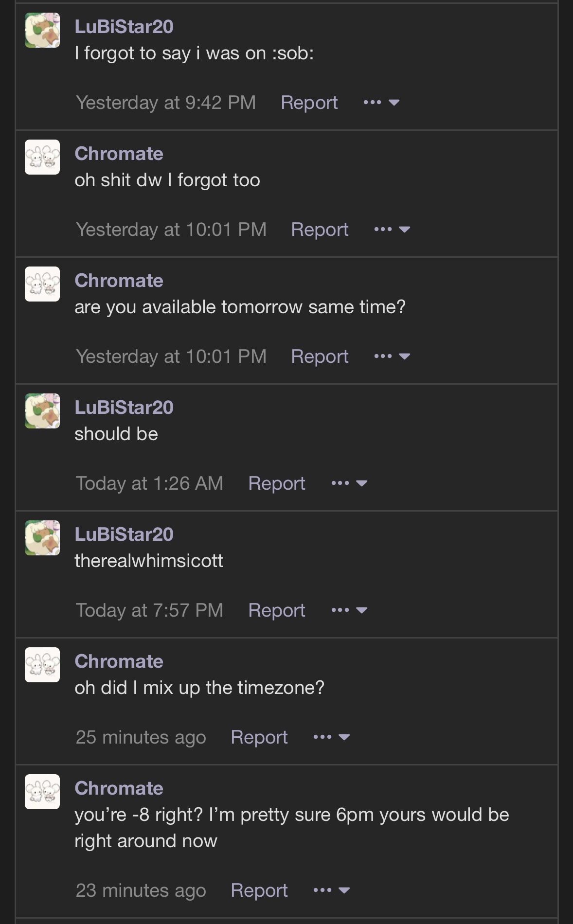Report the 'oh did I mix up the timezone?' message

click(259, 737)
